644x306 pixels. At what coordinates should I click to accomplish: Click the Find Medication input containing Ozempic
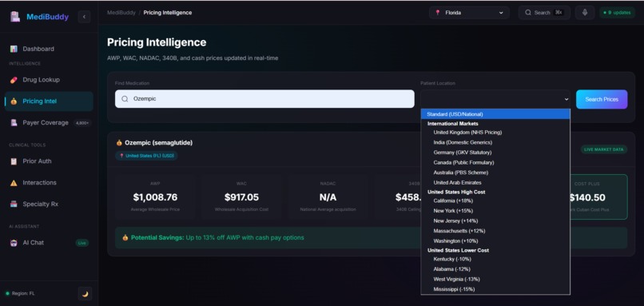point(264,99)
